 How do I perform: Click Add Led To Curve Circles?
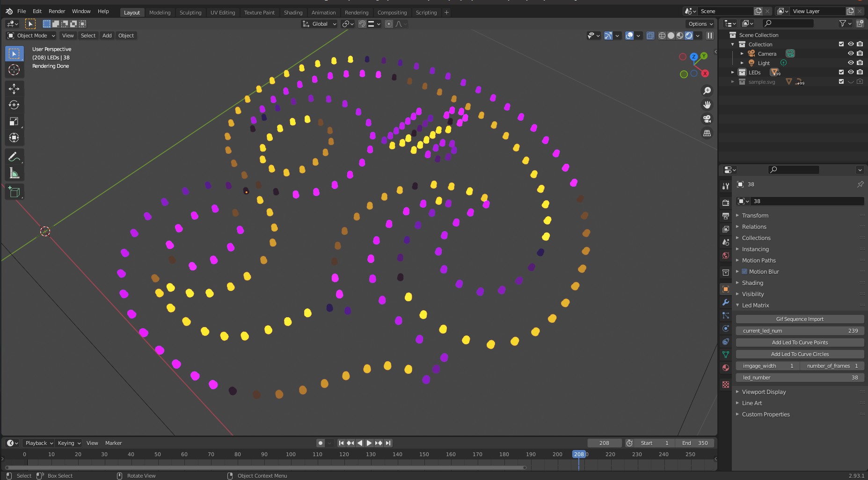point(800,354)
